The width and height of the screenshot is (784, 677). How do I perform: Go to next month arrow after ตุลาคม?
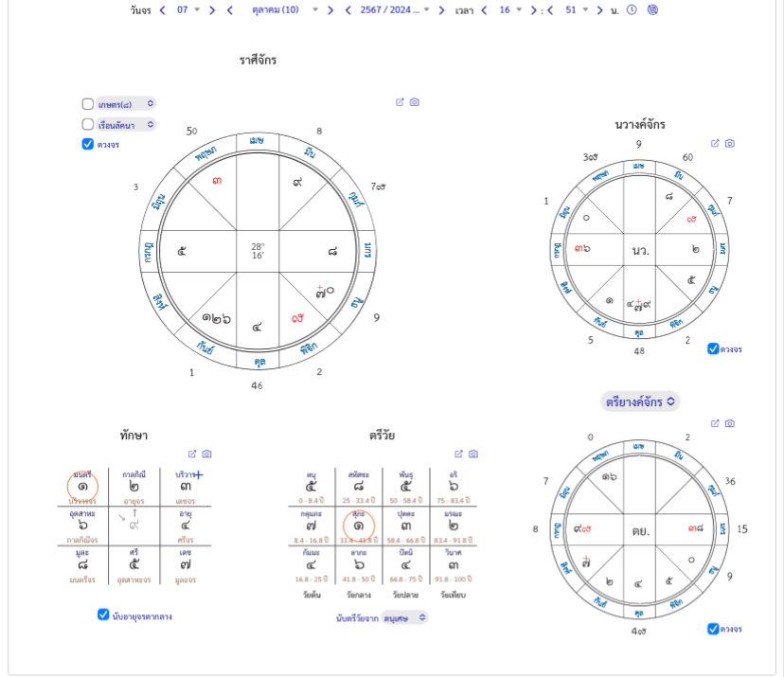point(330,10)
